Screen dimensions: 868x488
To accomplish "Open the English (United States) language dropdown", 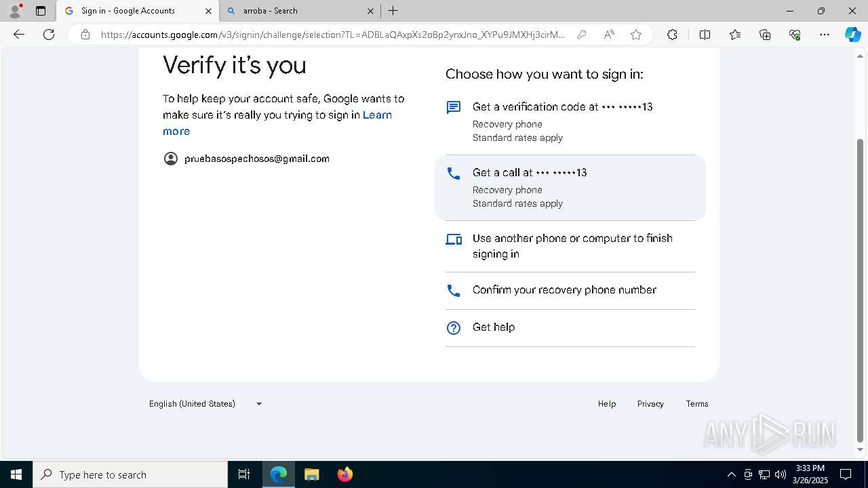I will click(205, 404).
